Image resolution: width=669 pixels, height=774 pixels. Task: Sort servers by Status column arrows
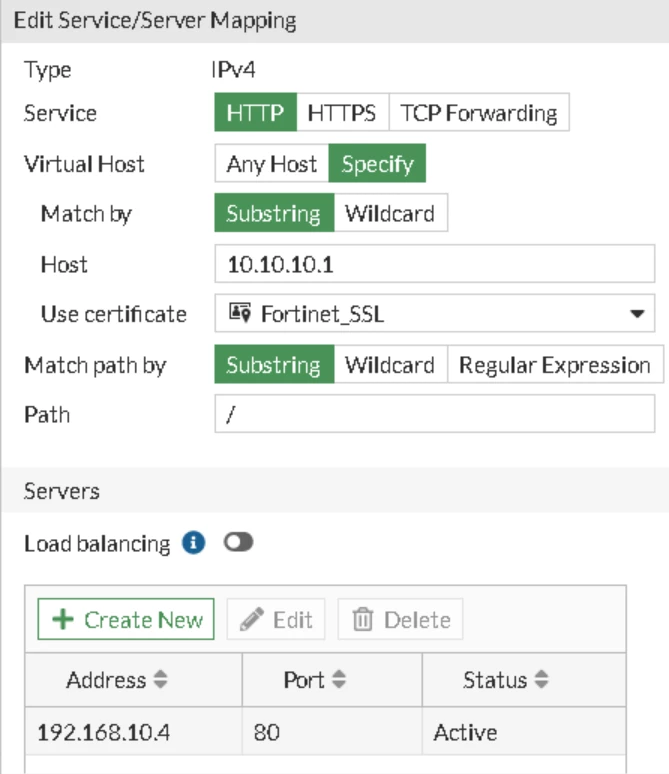click(542, 679)
